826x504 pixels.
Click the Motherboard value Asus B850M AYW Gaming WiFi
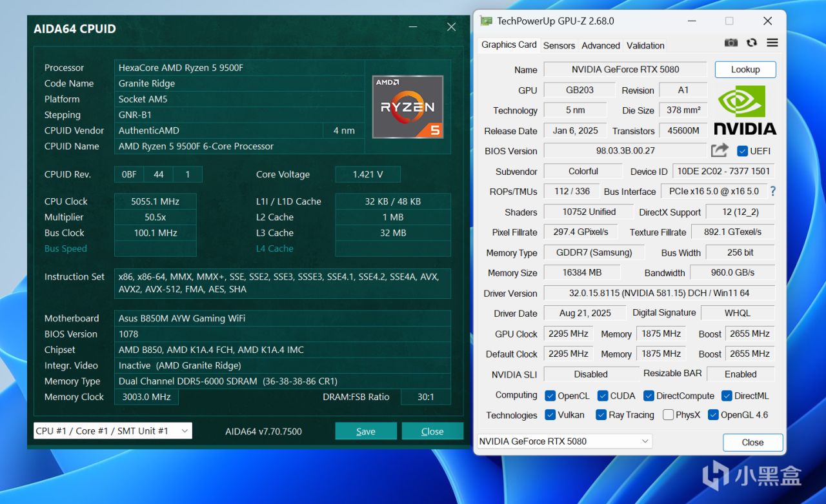[283, 318]
